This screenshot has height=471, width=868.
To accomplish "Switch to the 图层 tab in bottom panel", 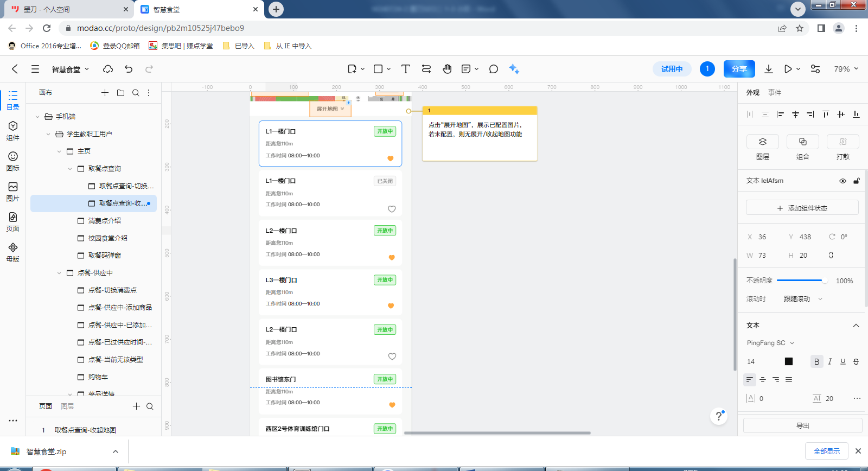I will pyautogui.click(x=67, y=406).
